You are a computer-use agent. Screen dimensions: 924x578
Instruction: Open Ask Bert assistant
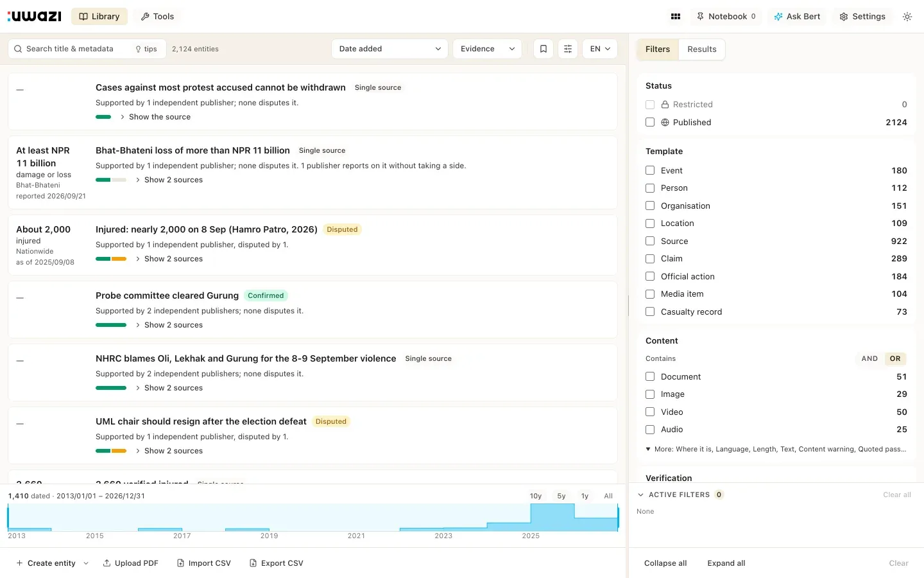click(x=797, y=17)
